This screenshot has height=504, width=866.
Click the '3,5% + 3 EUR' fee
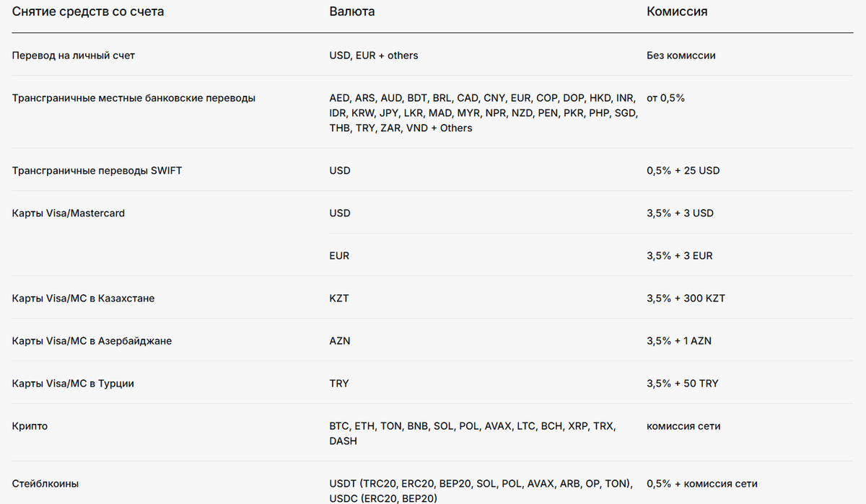680,256
